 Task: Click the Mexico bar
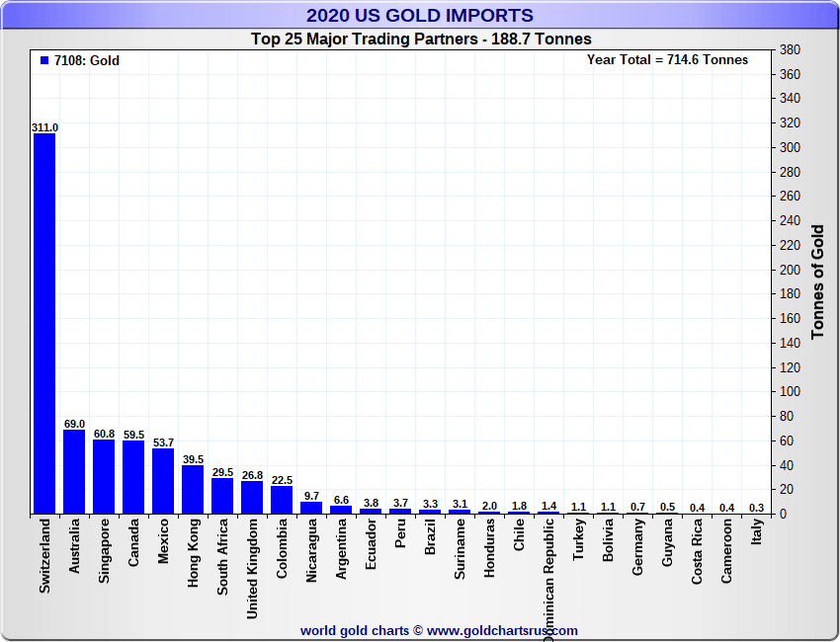tap(163, 481)
